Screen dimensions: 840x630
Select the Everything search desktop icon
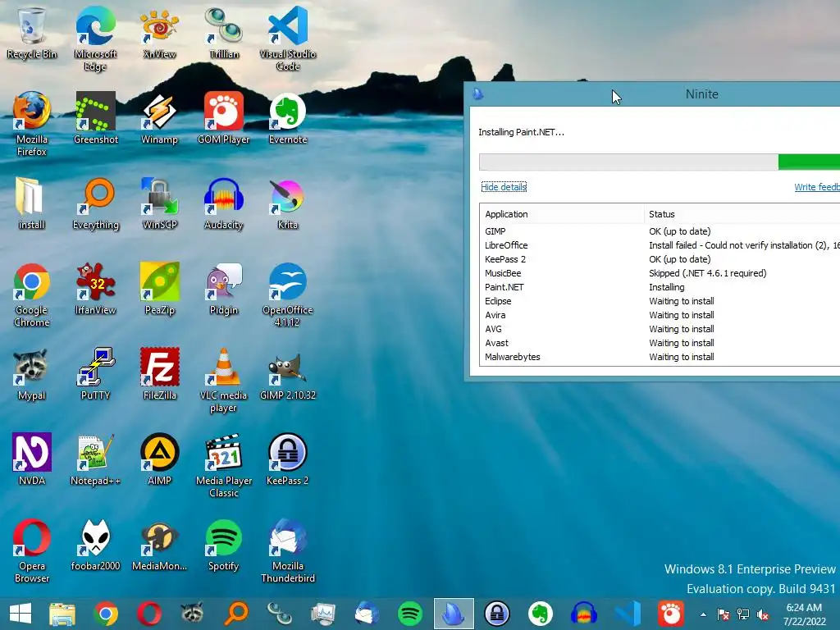coord(95,203)
